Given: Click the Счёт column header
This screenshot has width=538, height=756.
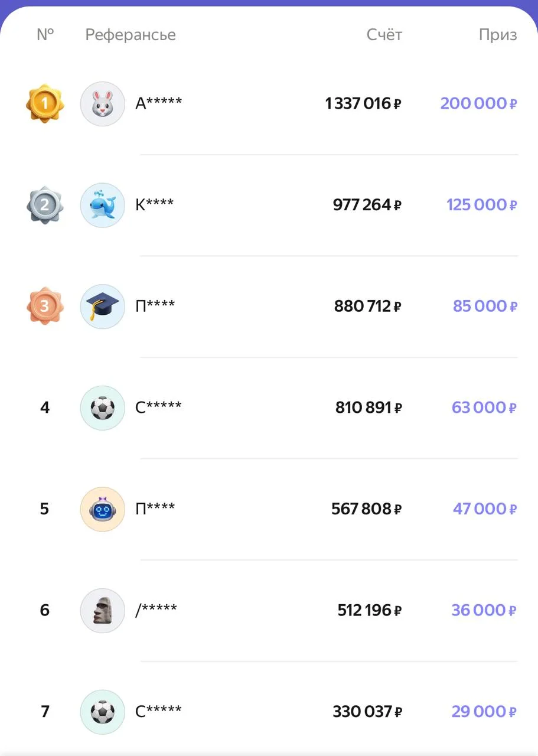Looking at the screenshot, I should tap(384, 35).
